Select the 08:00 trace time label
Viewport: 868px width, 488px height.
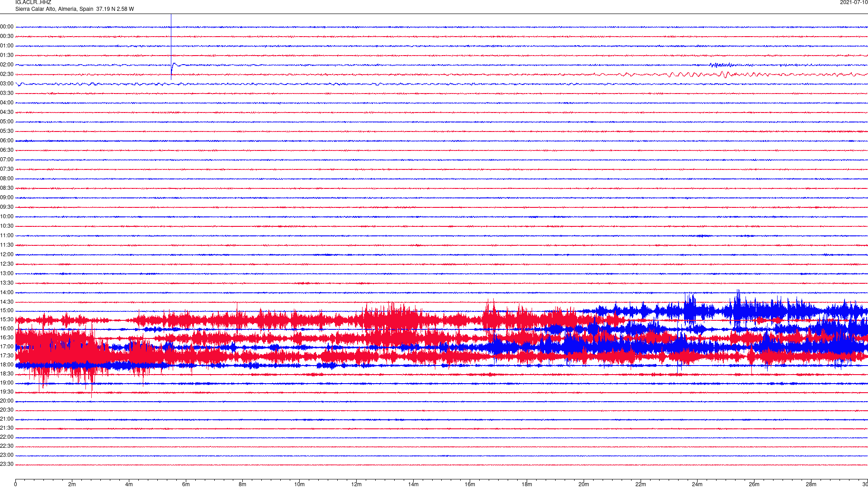tap(7, 179)
